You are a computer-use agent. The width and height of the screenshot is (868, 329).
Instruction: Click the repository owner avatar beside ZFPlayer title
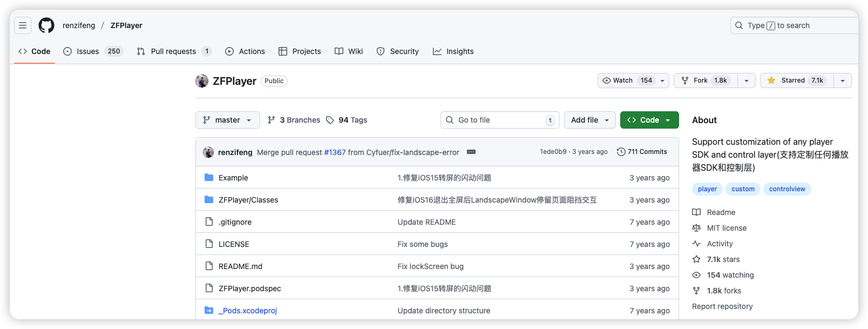pos(202,81)
